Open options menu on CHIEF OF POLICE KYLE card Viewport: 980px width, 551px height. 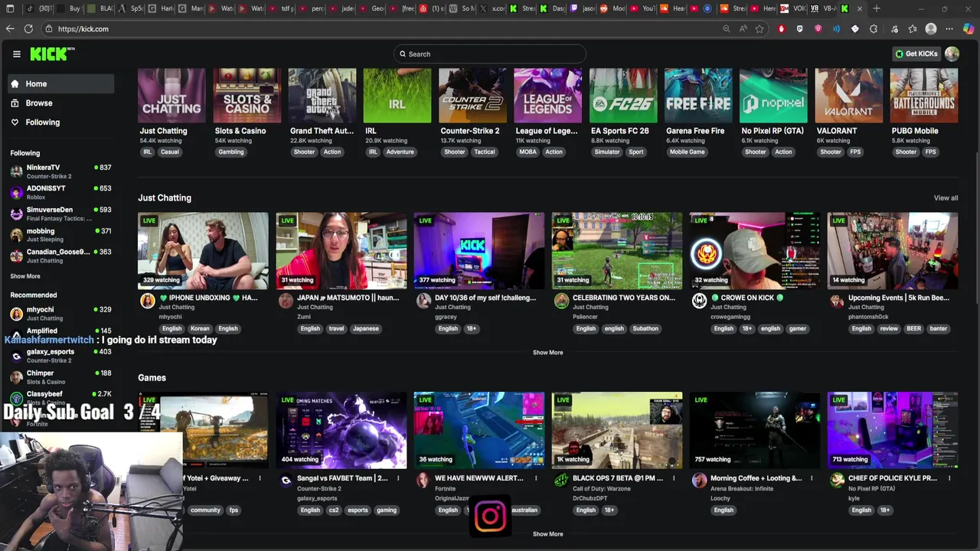click(949, 478)
